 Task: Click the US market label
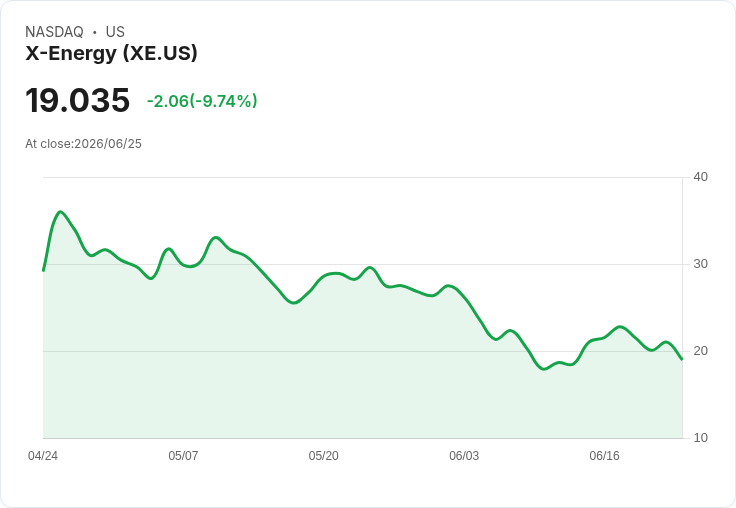pos(115,32)
